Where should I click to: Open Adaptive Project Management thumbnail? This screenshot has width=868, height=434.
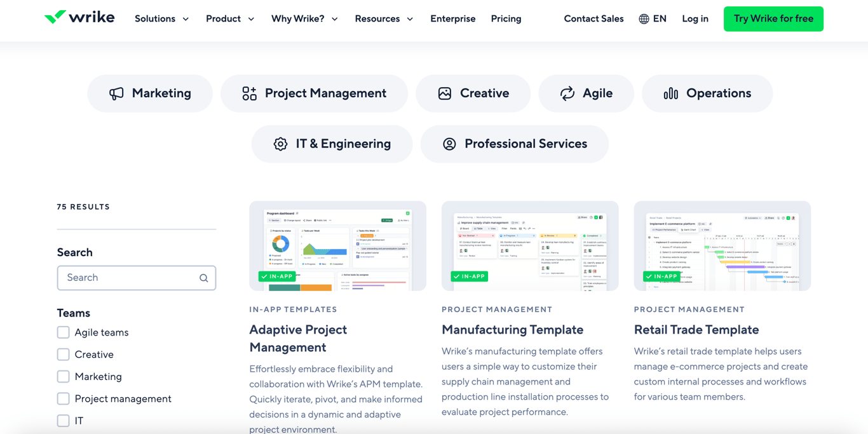click(x=337, y=247)
